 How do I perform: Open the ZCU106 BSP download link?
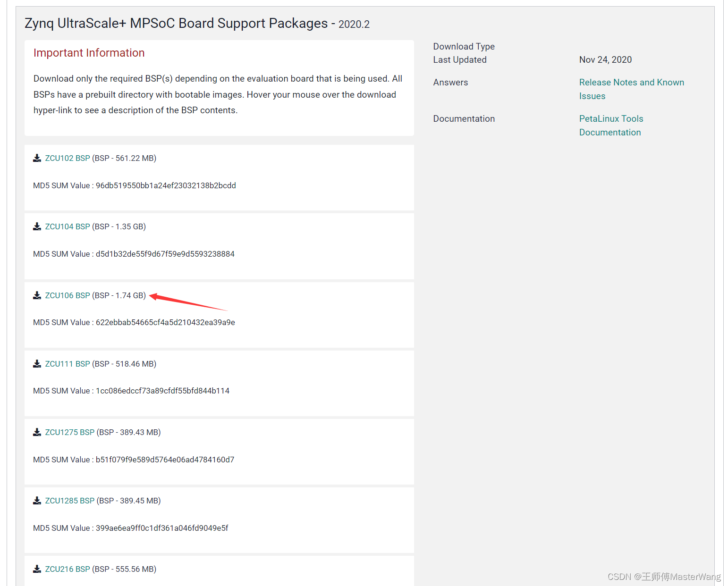[x=68, y=295]
